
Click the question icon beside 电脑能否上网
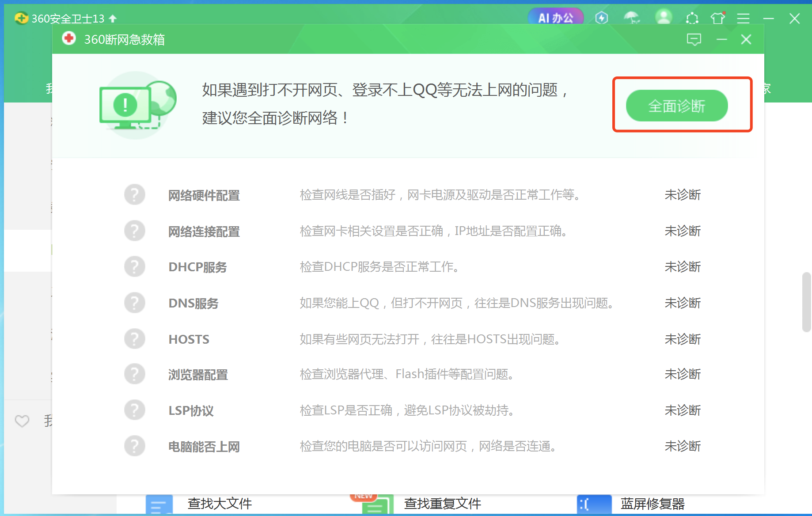(135, 446)
